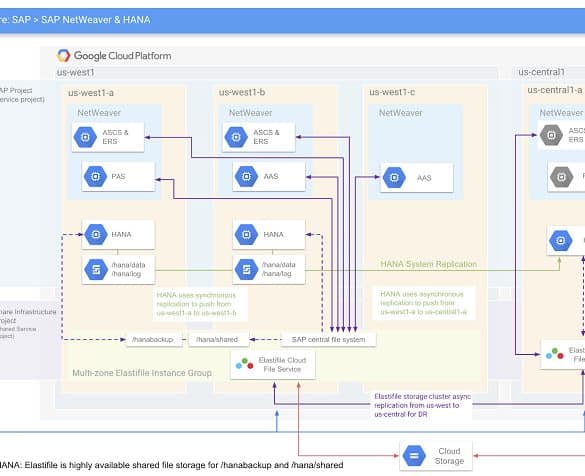The width and height of the screenshot is (585, 476).
Task: Click the NetWeaver label in us-west1-b
Action: click(x=250, y=113)
